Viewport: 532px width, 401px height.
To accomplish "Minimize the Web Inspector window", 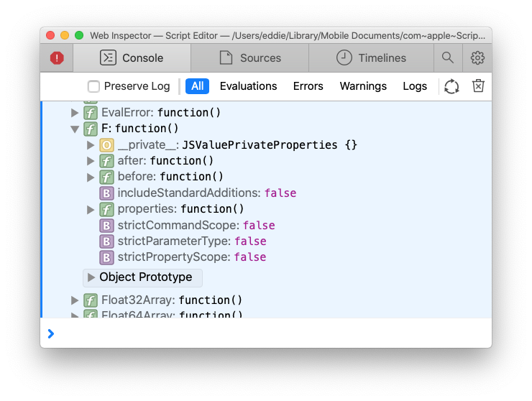I will point(65,35).
